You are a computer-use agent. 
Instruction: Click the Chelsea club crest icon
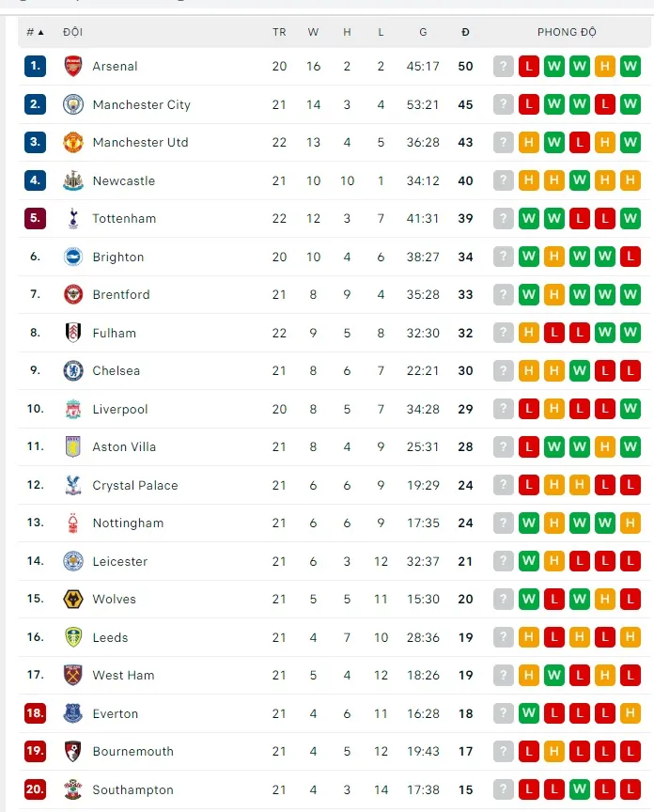click(x=73, y=371)
